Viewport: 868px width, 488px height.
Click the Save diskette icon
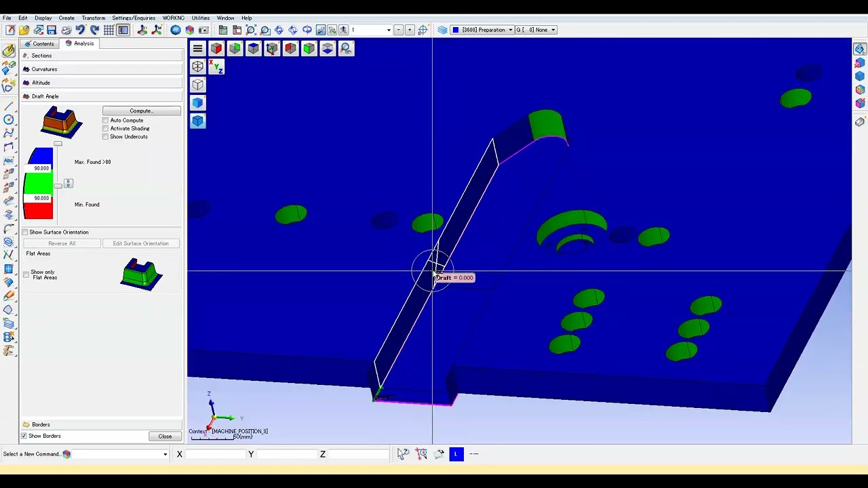[52, 30]
